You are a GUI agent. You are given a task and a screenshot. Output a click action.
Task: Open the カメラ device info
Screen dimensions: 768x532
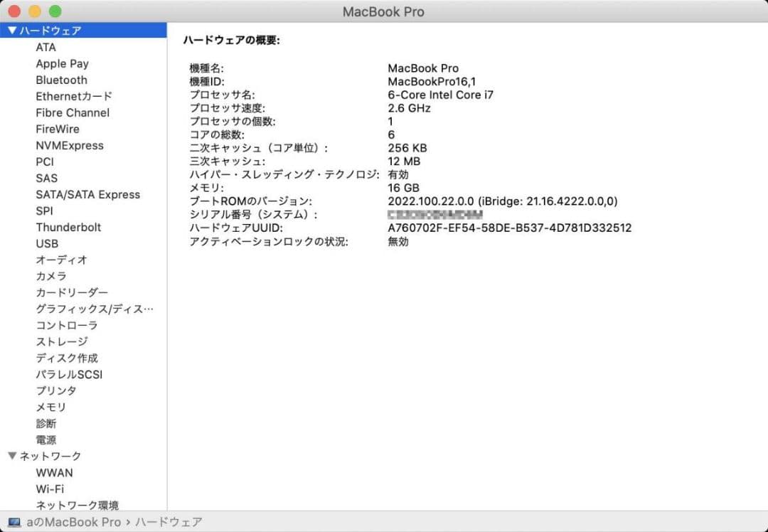tap(50, 276)
